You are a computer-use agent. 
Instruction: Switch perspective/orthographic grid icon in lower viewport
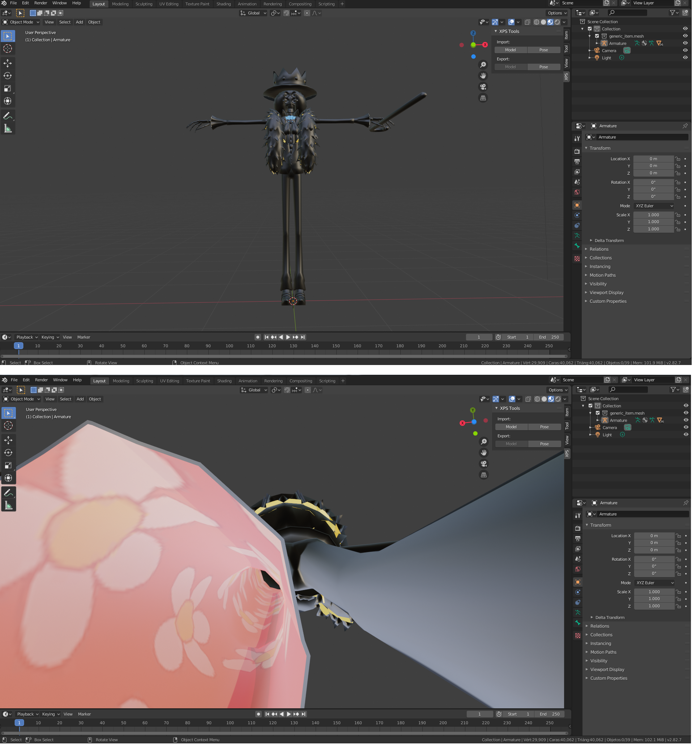[484, 475]
